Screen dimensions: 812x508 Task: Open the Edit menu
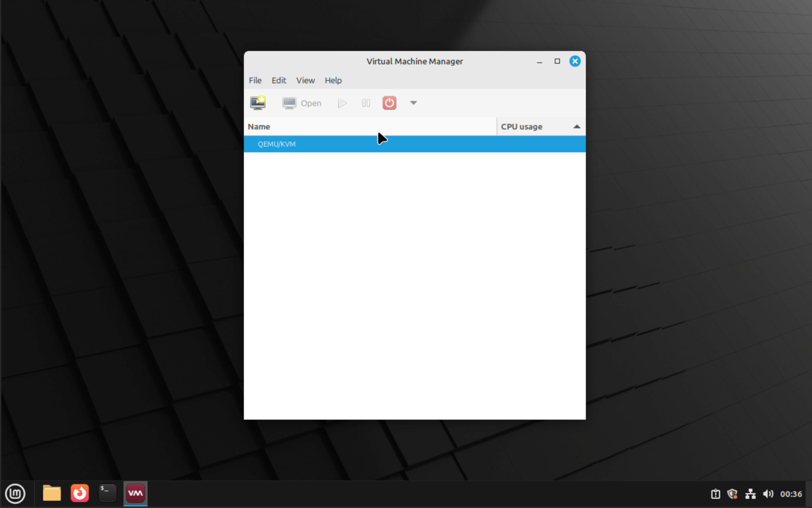278,80
